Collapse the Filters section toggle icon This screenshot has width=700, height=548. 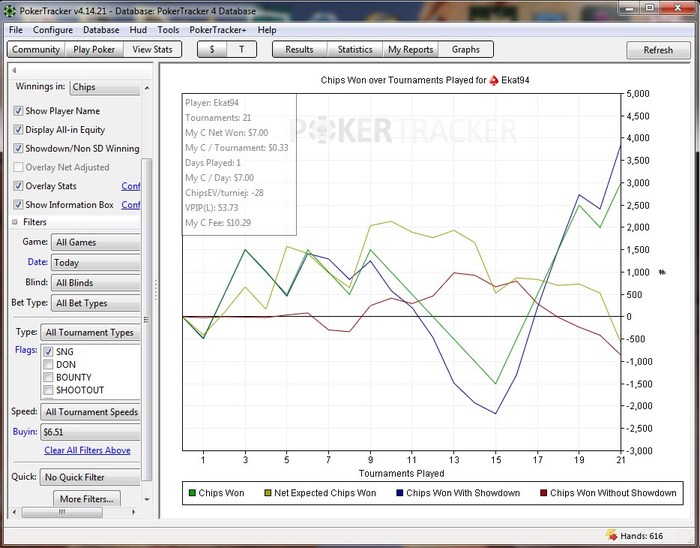click(15, 222)
